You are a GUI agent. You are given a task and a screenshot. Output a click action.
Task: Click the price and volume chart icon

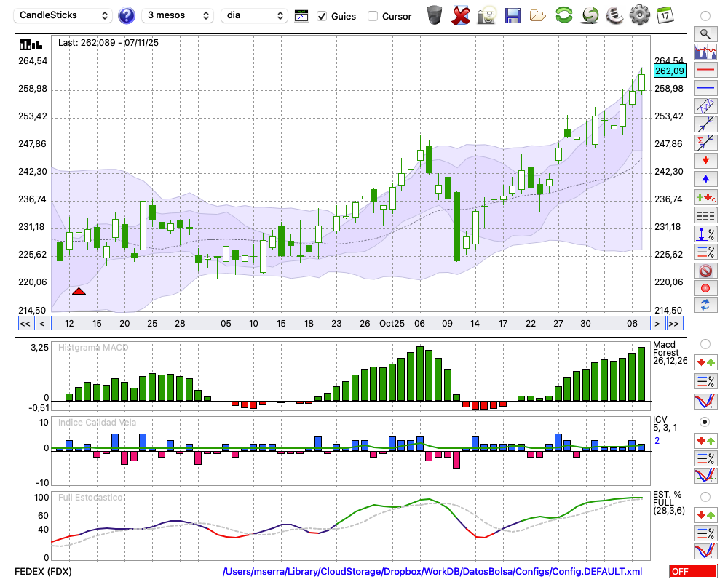point(705,52)
